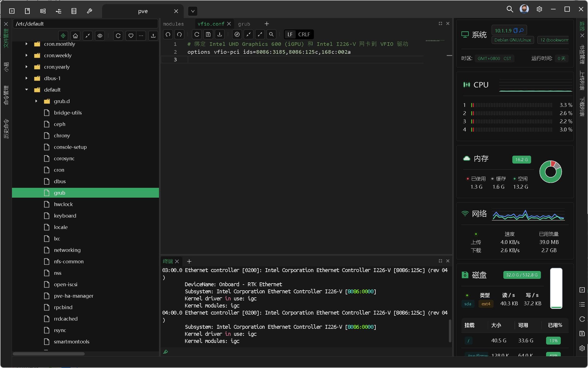588x368 pixels.
Task: Click the indent-lines icon in top toolbar
Action: pos(58,11)
